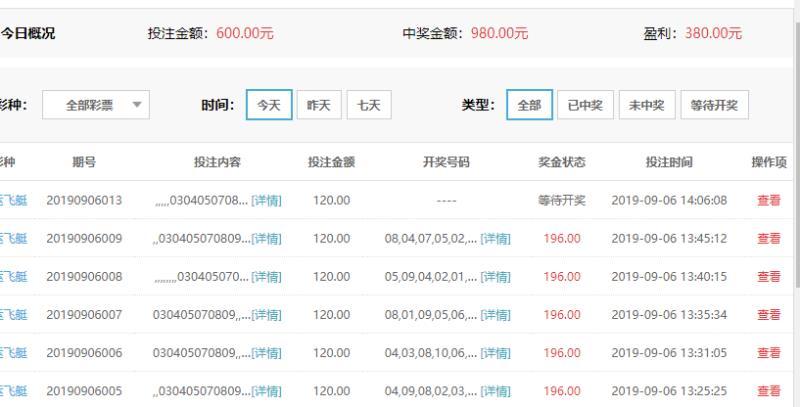800x407 pixels.
Task: Click the 196.00 prize for period 20190906009
Action: coord(562,239)
